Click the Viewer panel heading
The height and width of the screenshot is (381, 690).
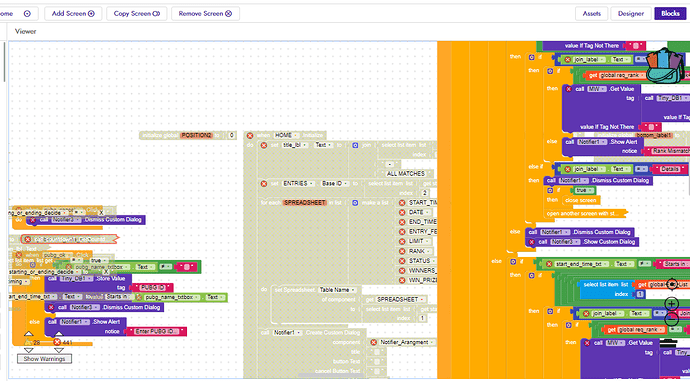coord(26,32)
